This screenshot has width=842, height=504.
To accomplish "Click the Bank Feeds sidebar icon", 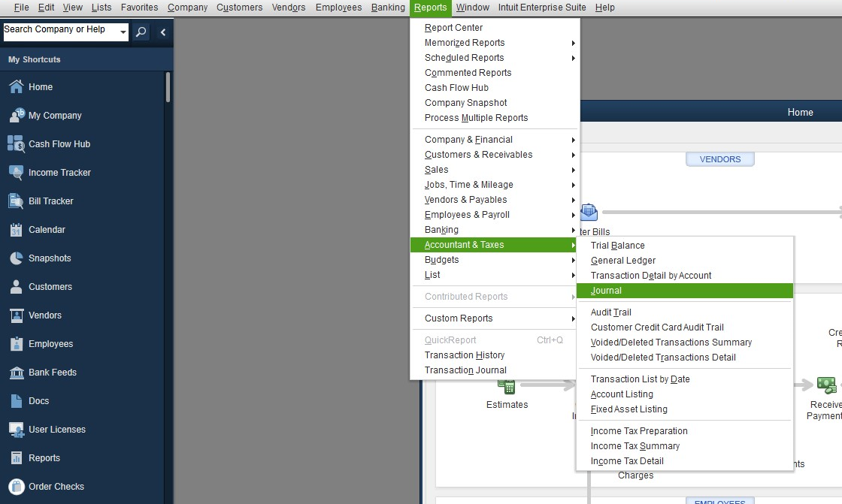I will [17, 372].
